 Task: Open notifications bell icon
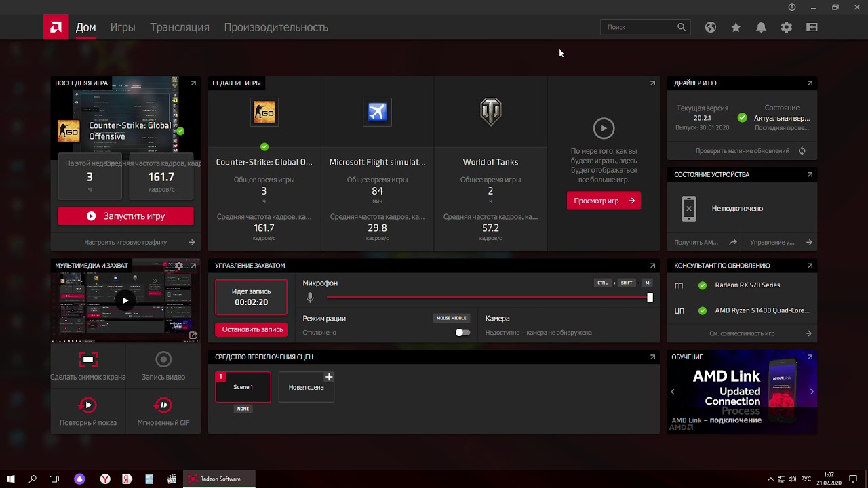[761, 27]
